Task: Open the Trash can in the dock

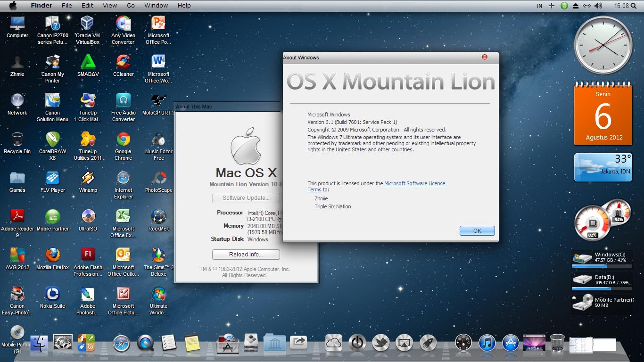Action: (x=557, y=343)
